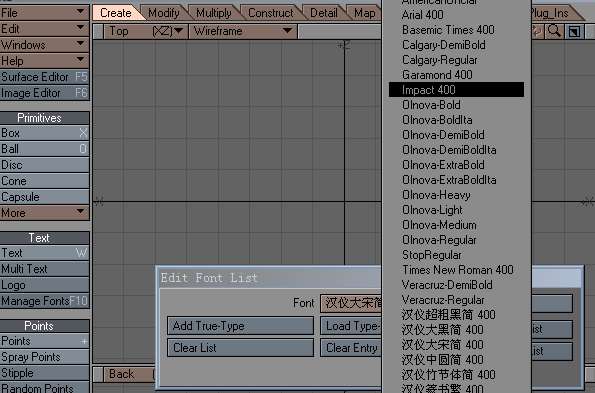The height and width of the screenshot is (393, 595).
Task: Choose Olnova-Bold font
Action: coord(456,105)
